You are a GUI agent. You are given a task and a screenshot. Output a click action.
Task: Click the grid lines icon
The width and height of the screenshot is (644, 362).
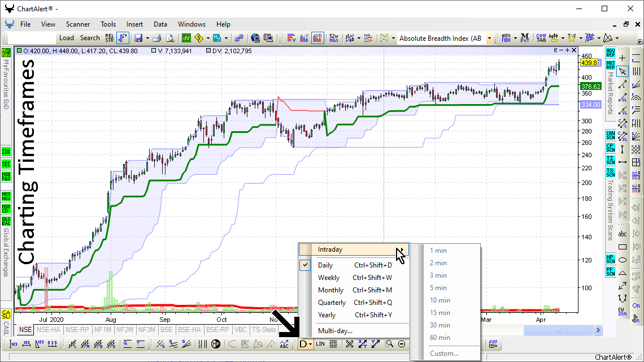coord(333,344)
